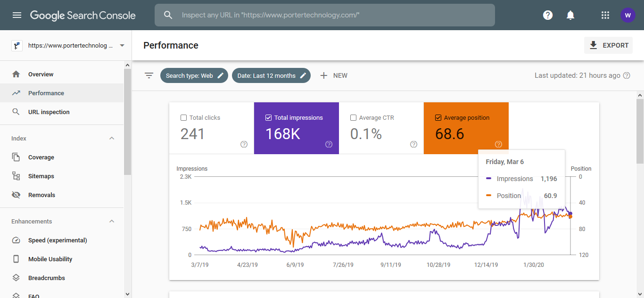Go to the Coverage report
Viewport: 644px width, 298px height.
point(62,157)
